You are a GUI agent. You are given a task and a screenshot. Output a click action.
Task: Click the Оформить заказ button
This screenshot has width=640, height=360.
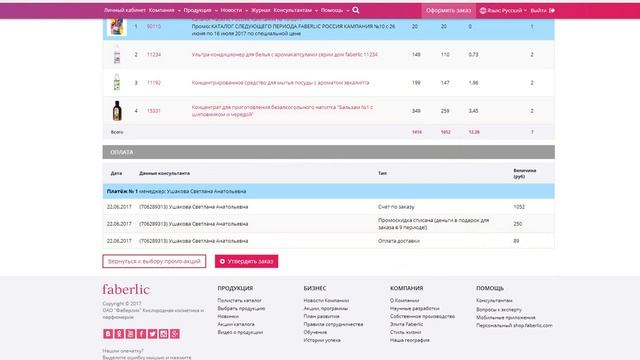[x=449, y=11]
